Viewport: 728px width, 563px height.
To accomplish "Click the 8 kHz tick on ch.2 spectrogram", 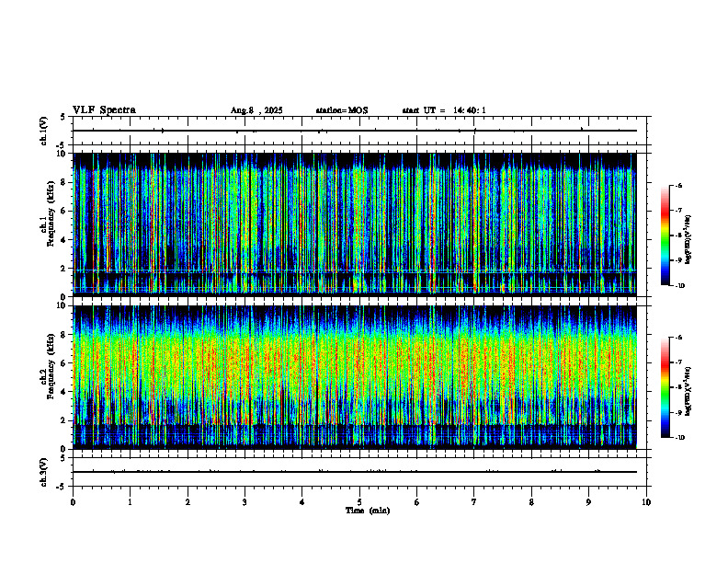I will [x=64, y=335].
